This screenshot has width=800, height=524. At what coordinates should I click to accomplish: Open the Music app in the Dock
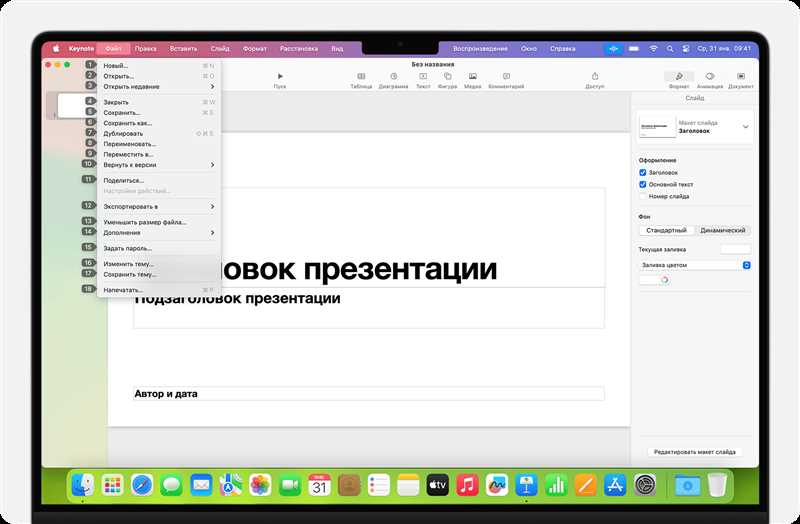(x=467, y=485)
